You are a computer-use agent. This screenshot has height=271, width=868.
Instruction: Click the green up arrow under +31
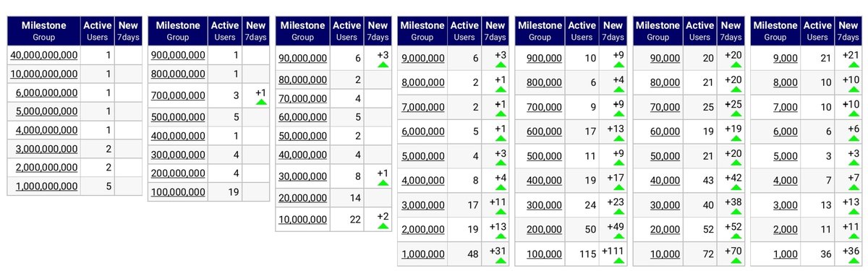(x=495, y=260)
